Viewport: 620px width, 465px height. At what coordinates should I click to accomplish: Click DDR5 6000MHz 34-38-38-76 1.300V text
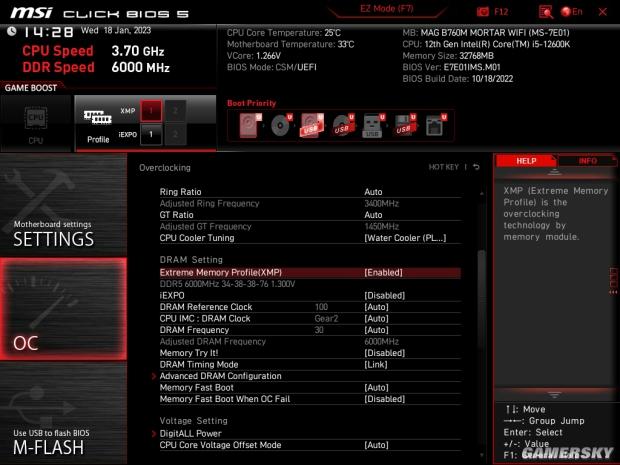click(227, 284)
